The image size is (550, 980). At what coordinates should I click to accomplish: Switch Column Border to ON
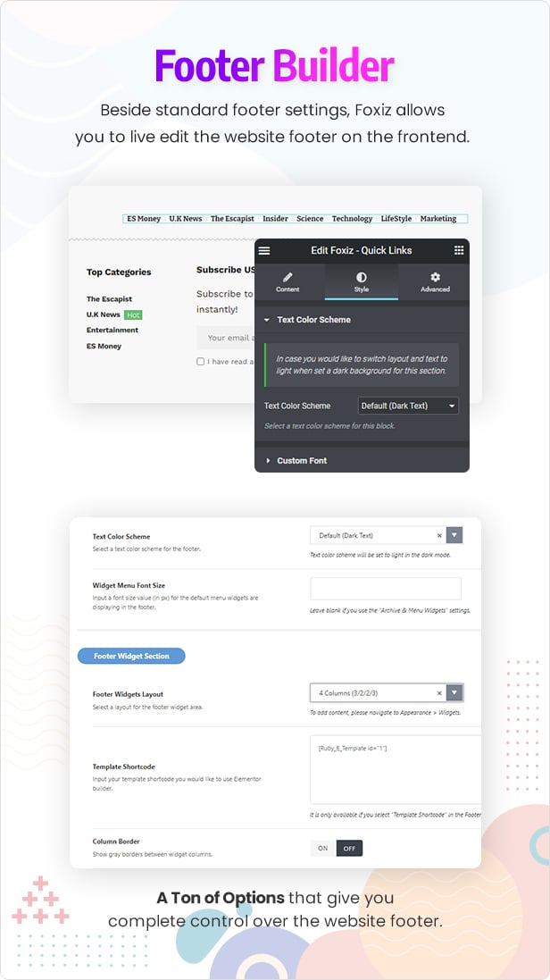click(x=323, y=849)
